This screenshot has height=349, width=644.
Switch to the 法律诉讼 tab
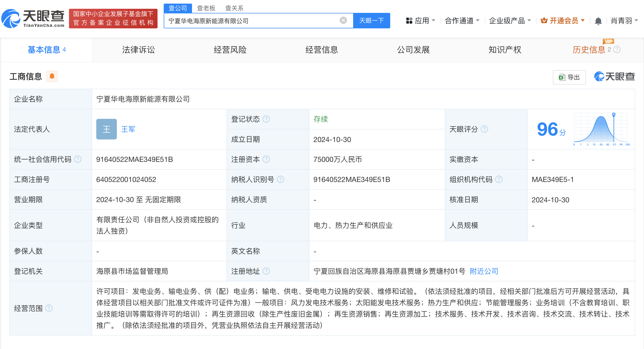click(x=138, y=50)
